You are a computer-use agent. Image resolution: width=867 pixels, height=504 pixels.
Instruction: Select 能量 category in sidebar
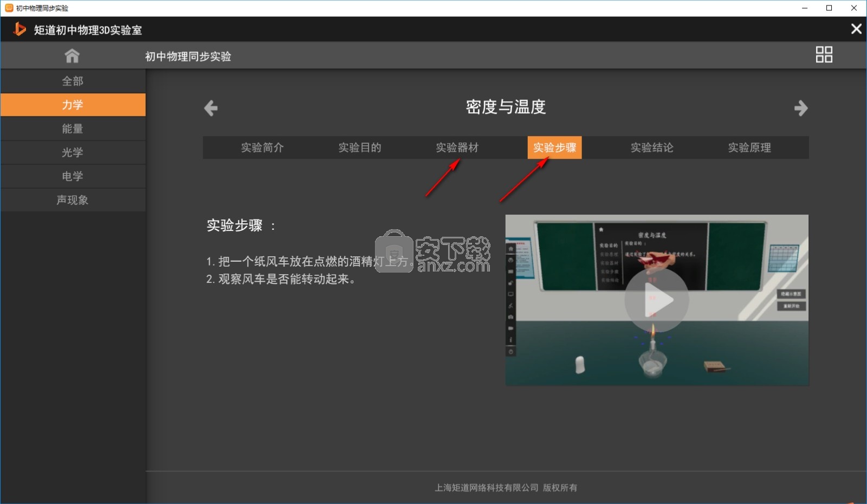point(73,128)
